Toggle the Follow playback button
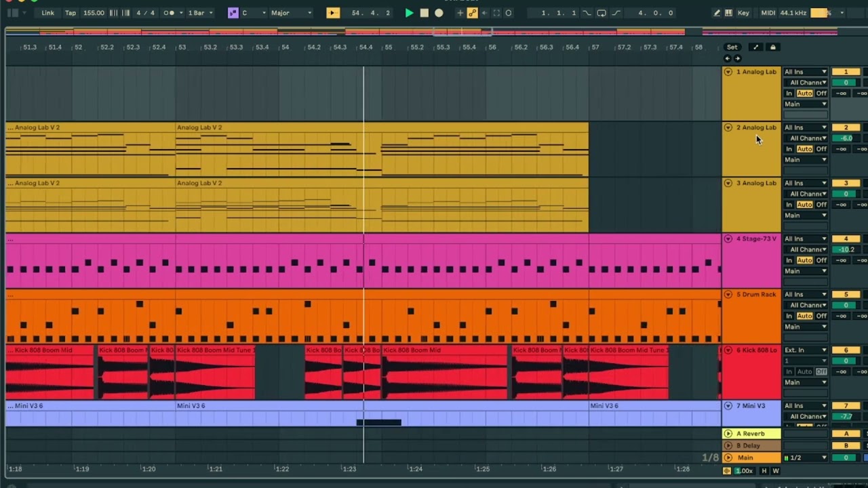868x488 pixels. pyautogui.click(x=333, y=13)
